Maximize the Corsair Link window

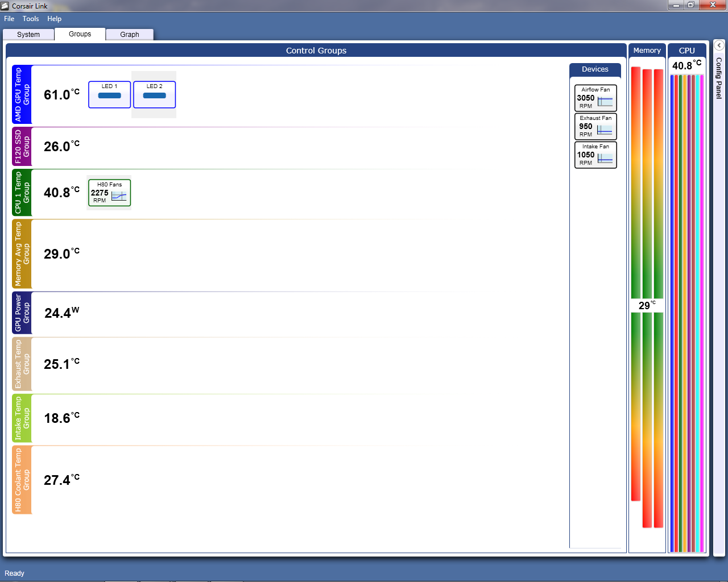pos(690,5)
